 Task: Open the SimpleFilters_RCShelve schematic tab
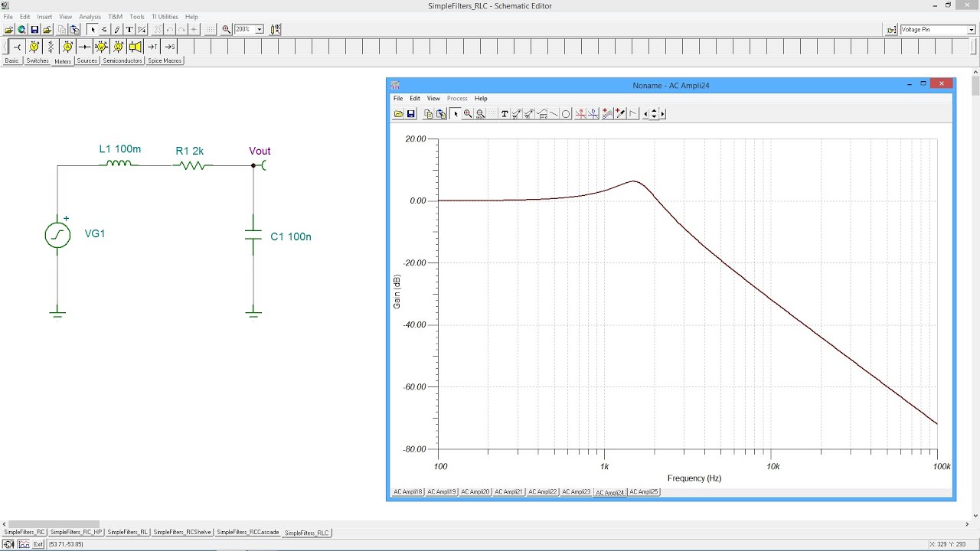click(x=182, y=532)
